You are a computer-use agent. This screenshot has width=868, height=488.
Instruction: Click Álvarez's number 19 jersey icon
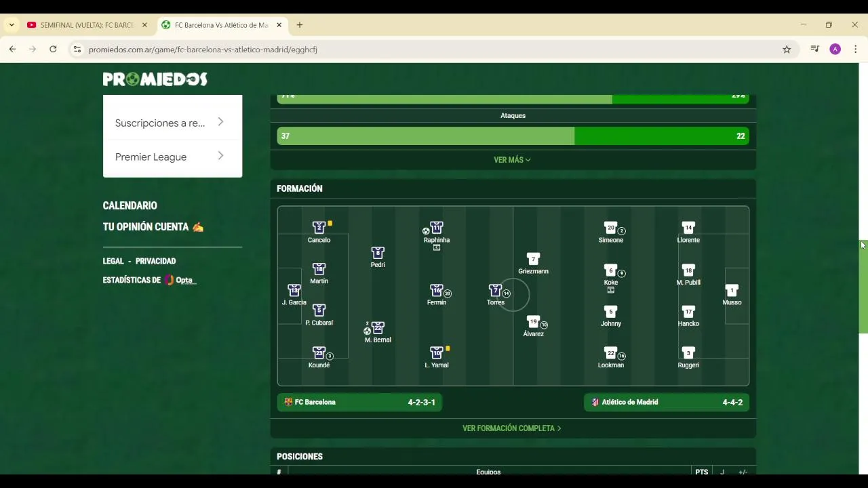point(533,322)
